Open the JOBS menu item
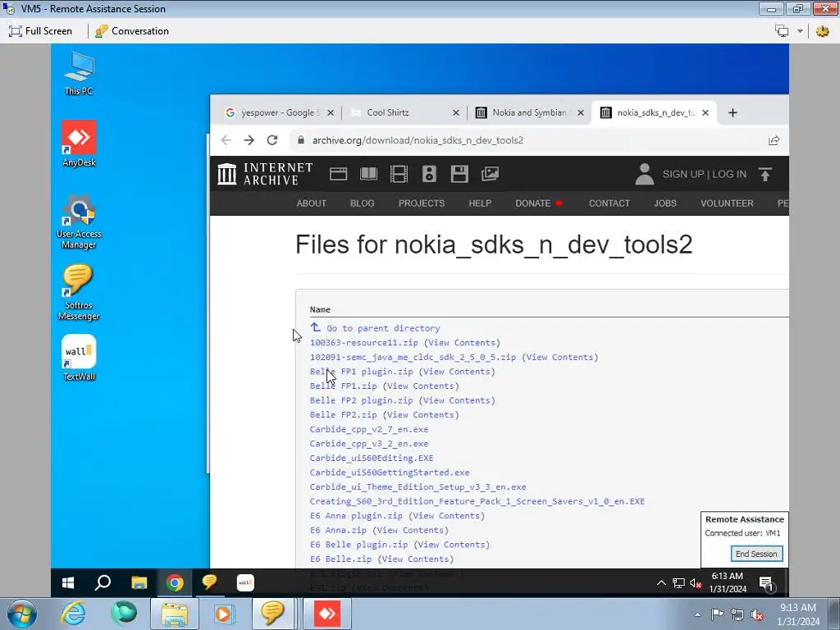Viewport: 840px width, 630px height. point(664,203)
